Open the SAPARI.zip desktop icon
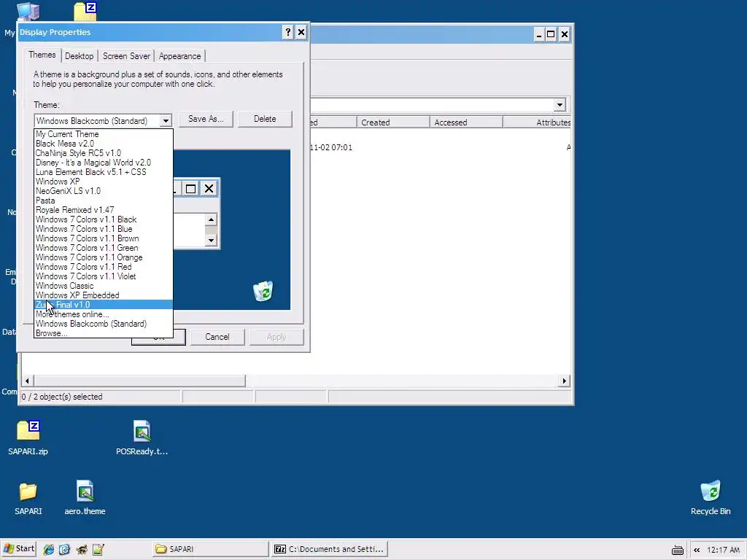The image size is (747, 560). (x=28, y=437)
